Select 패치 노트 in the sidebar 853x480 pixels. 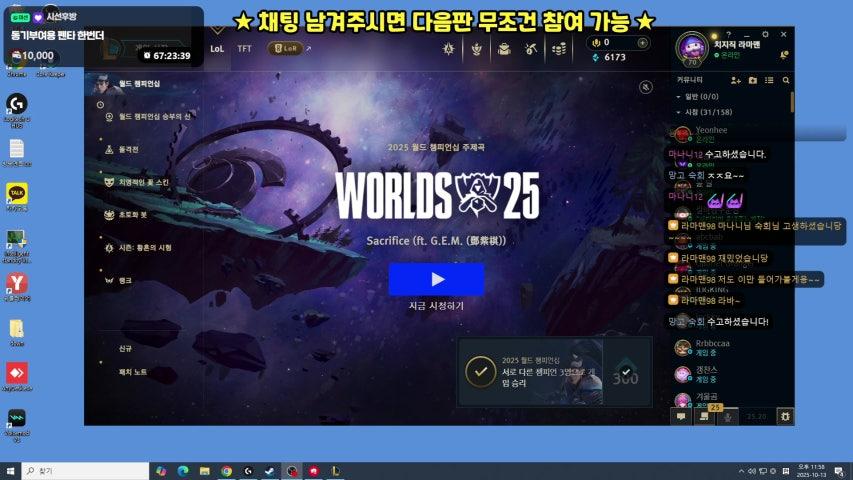point(133,372)
